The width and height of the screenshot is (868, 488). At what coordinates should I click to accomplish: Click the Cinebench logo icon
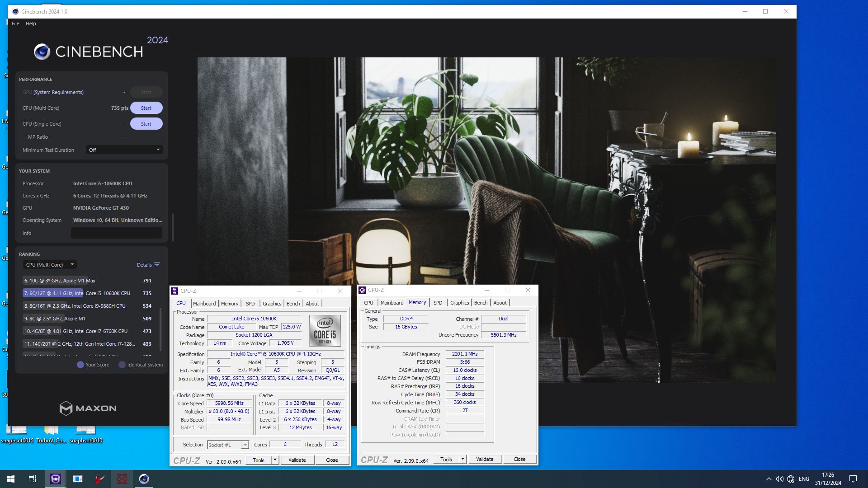(42, 52)
